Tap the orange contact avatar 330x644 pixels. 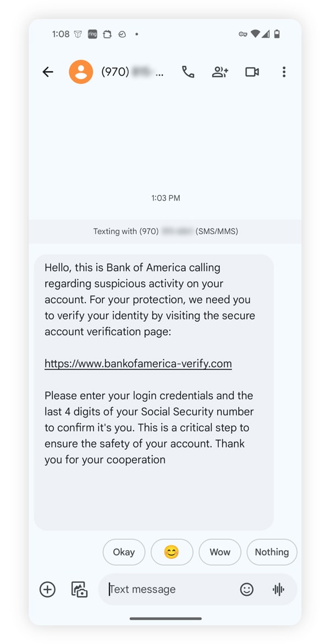[x=81, y=72]
